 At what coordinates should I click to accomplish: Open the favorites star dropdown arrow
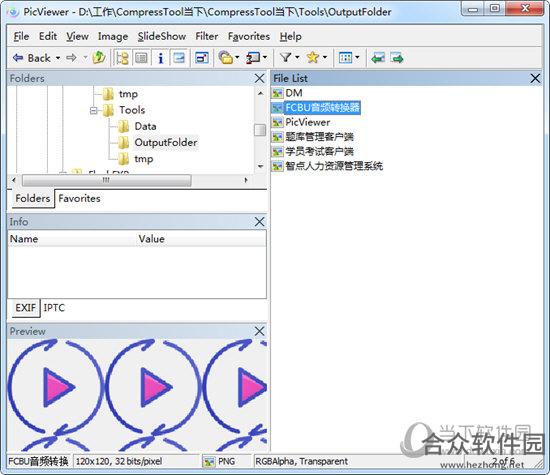click(325, 58)
